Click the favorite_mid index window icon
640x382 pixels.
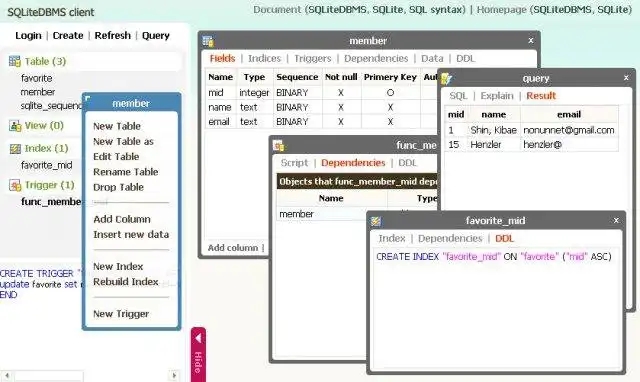click(376, 221)
